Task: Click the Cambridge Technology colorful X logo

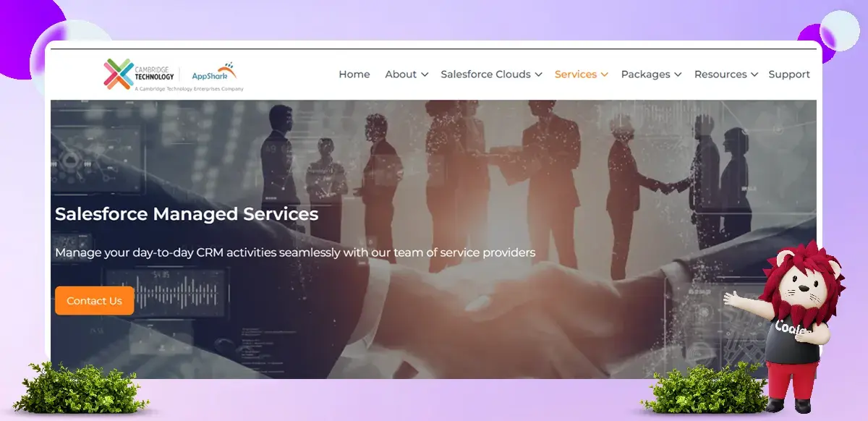Action: point(118,74)
